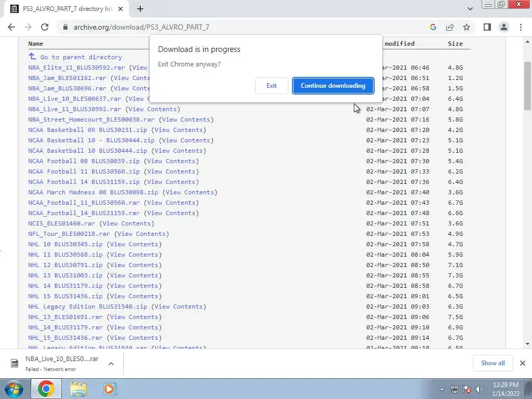Close the downloads bar
532x399 pixels.
coord(523,363)
